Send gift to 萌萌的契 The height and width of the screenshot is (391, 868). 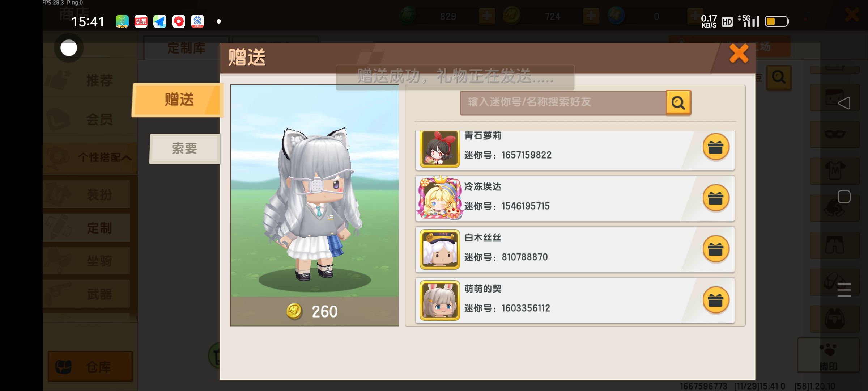[x=715, y=300]
